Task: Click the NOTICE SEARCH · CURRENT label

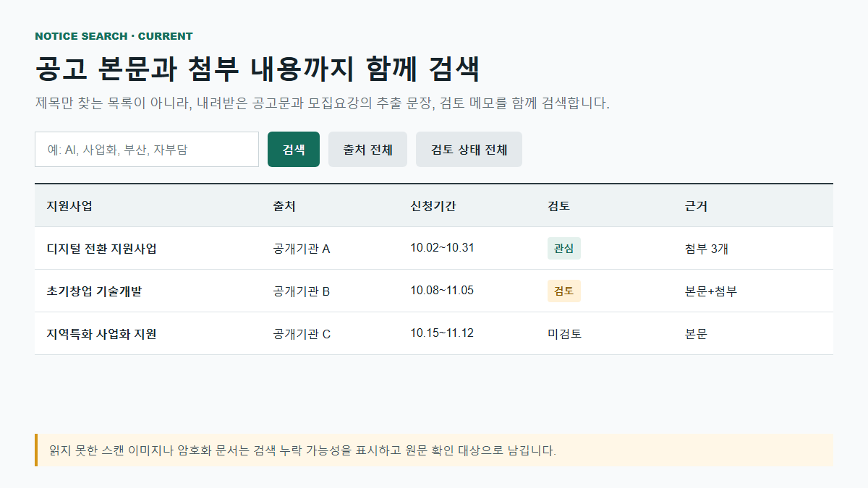Action: click(114, 36)
